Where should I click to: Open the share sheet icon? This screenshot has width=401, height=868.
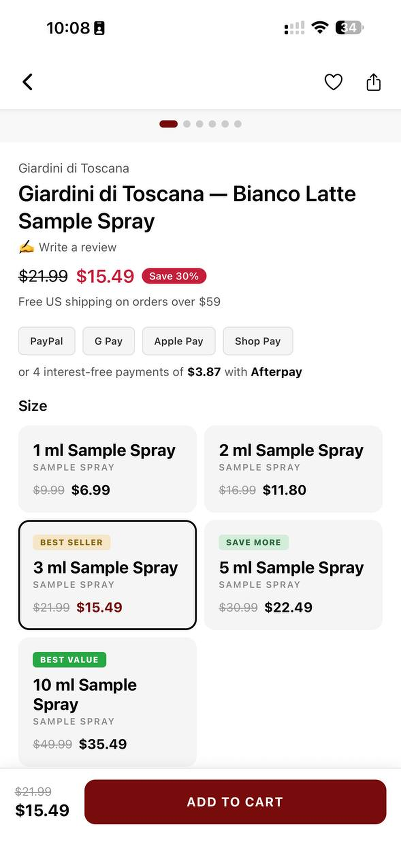374,82
